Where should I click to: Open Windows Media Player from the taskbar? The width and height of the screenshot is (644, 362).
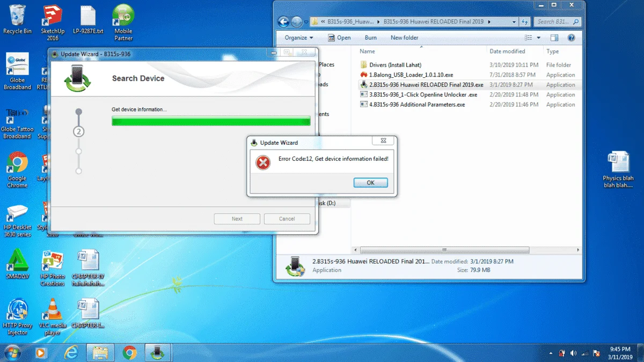pos(41,352)
